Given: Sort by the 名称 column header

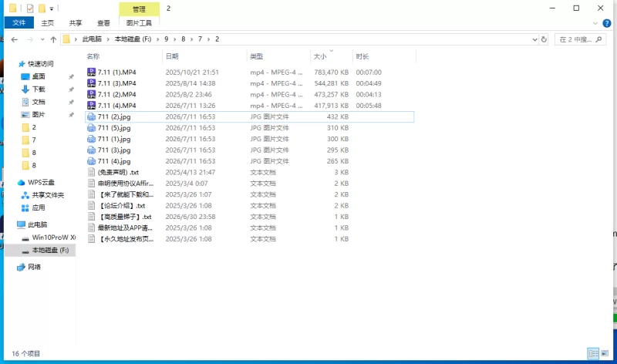Looking at the screenshot, I should click(93, 56).
